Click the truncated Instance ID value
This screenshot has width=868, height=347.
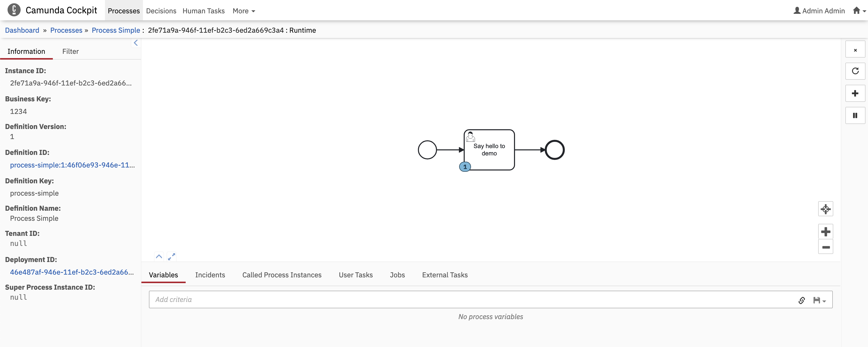[71, 83]
